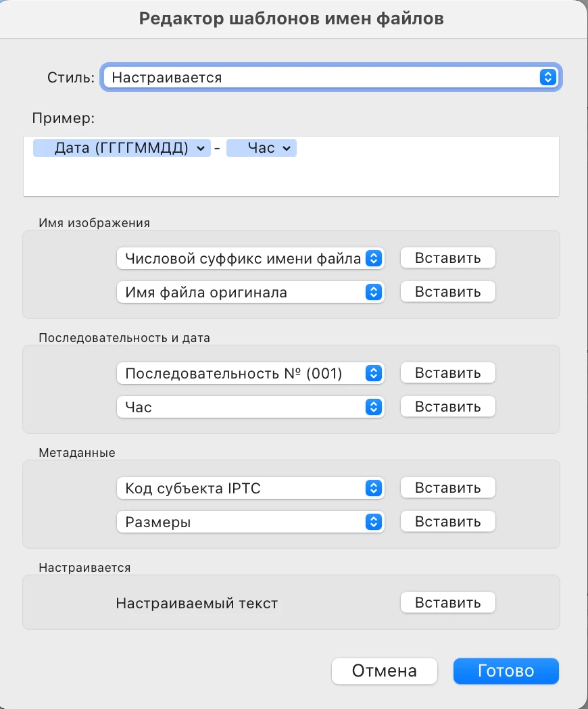Click the Последовательность и дата label
The height and width of the screenshot is (709, 588).
[124, 338]
